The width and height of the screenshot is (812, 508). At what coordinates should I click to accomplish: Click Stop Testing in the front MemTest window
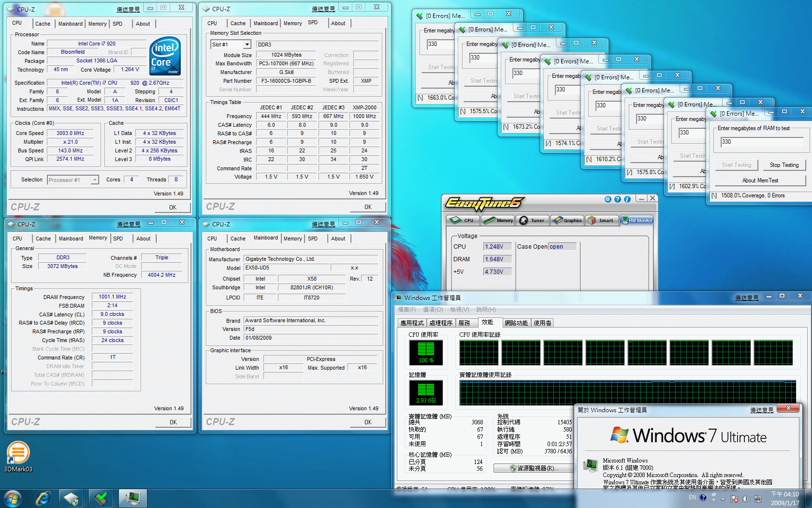point(784,165)
